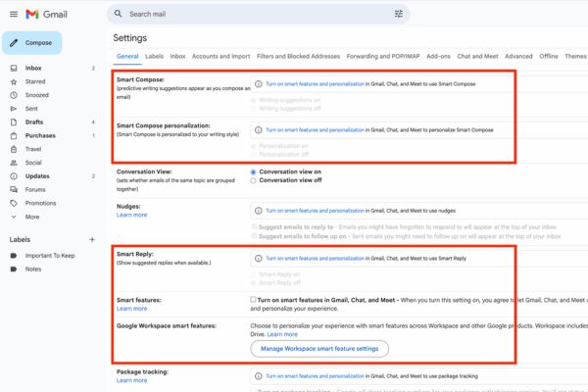
Task: Select Smart Reply on radio
Action: [x=253, y=274]
